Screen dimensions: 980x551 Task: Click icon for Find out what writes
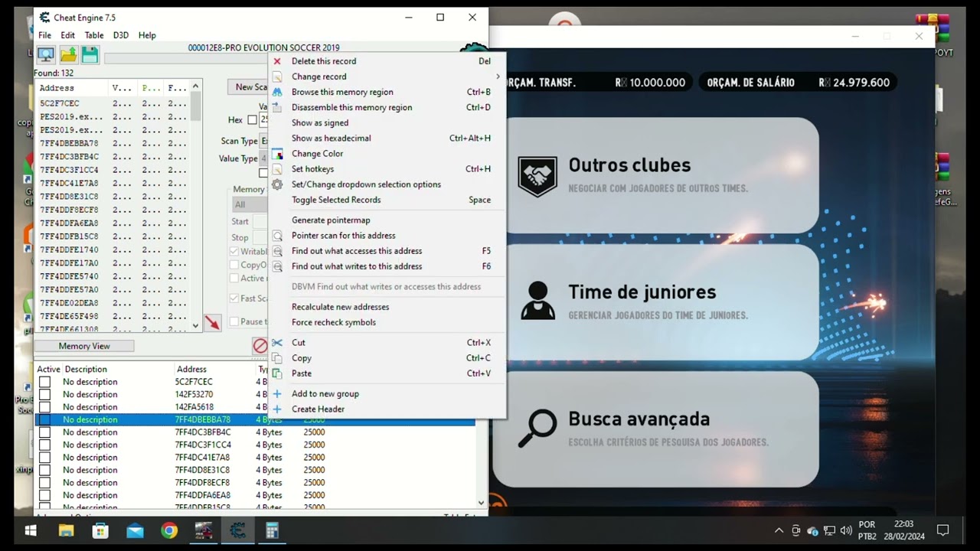(277, 266)
